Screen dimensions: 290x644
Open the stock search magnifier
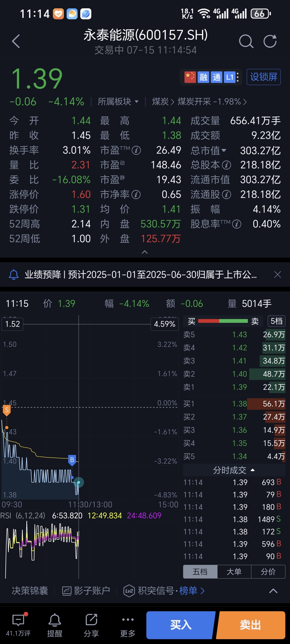coord(246,41)
